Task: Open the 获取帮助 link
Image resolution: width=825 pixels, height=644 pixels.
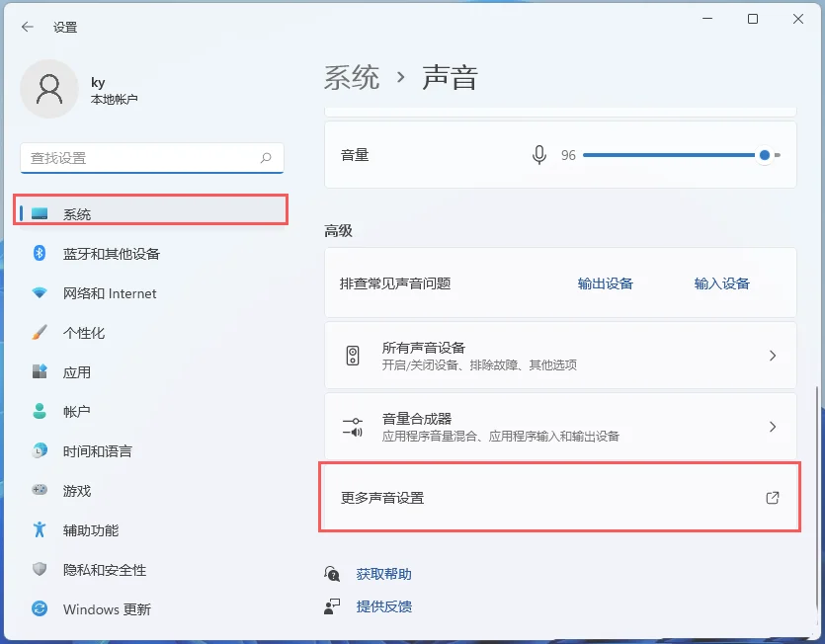Action: coord(383,574)
